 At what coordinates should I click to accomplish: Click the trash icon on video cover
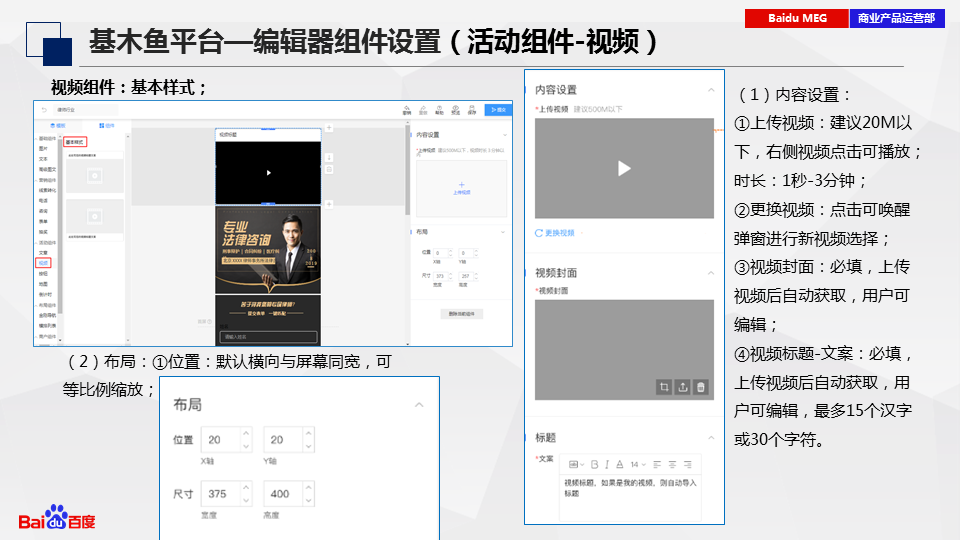[701, 387]
